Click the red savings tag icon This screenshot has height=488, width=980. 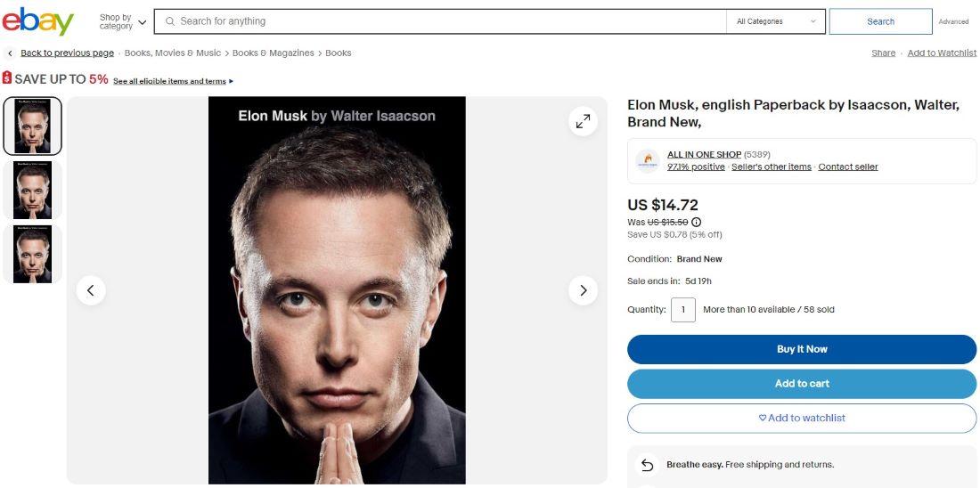point(7,78)
